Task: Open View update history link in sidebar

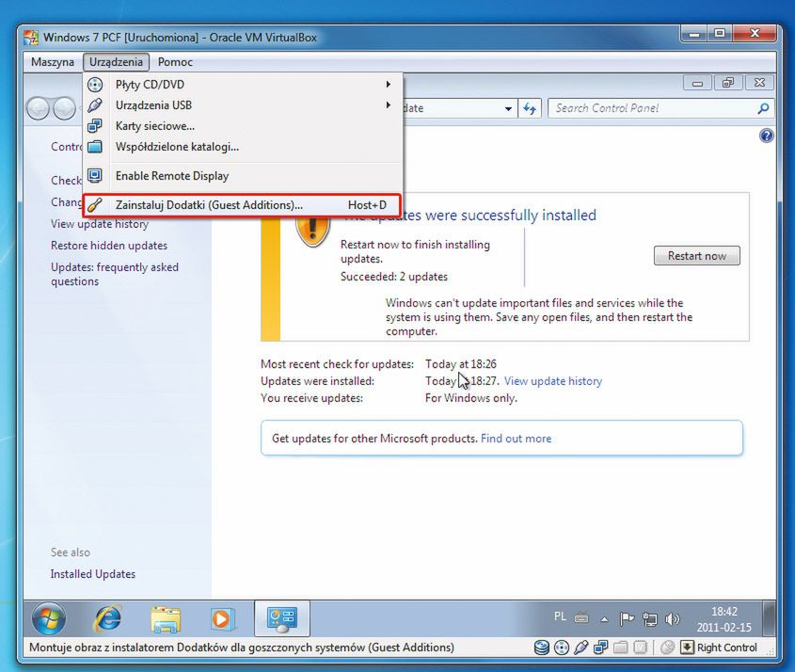Action: [x=100, y=224]
